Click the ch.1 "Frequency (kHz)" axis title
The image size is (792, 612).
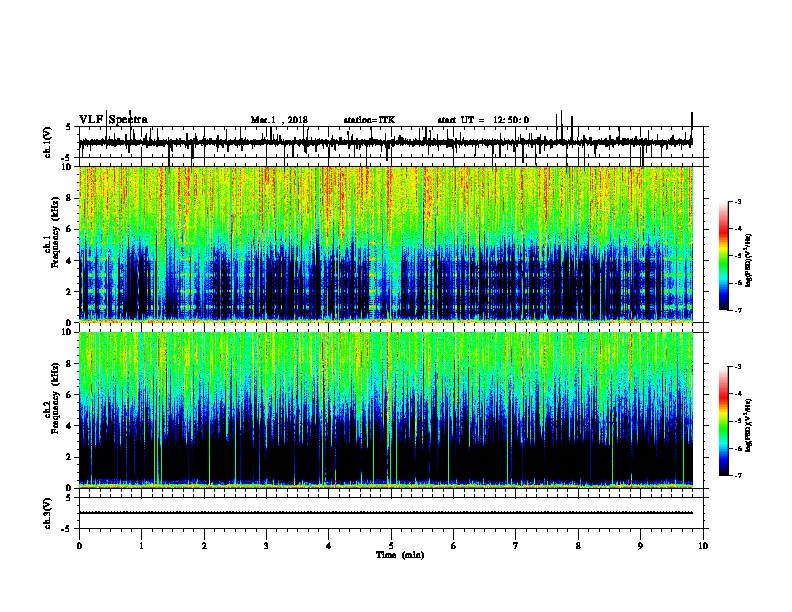pos(55,233)
